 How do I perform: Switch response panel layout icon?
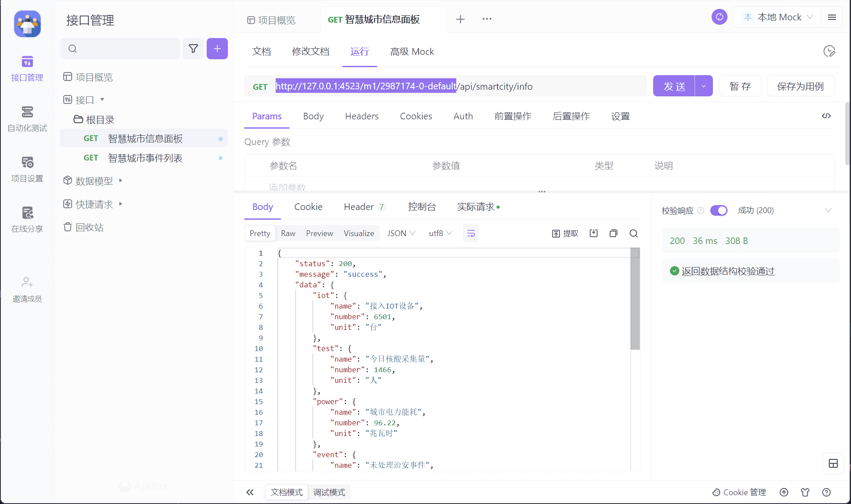click(833, 463)
